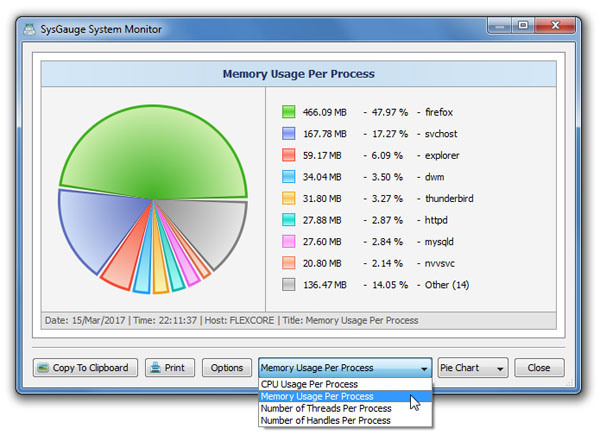
Task: Click the light blue dwm legend swatch
Action: click(289, 177)
